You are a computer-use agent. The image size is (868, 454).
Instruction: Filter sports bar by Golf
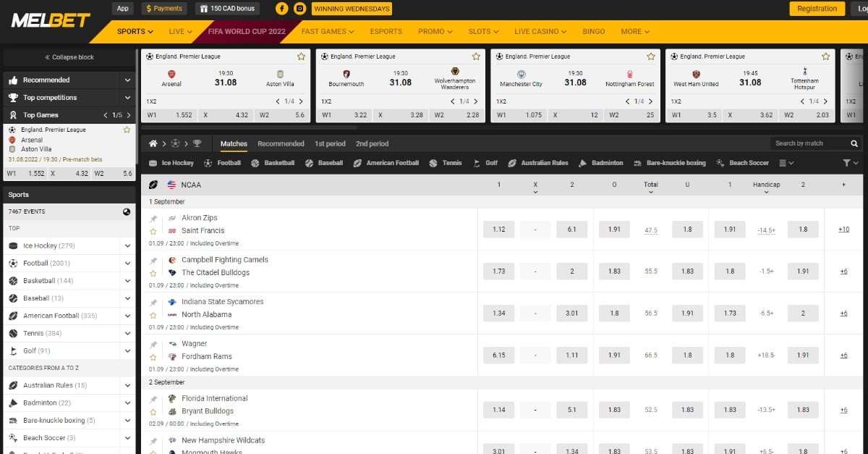pos(485,163)
